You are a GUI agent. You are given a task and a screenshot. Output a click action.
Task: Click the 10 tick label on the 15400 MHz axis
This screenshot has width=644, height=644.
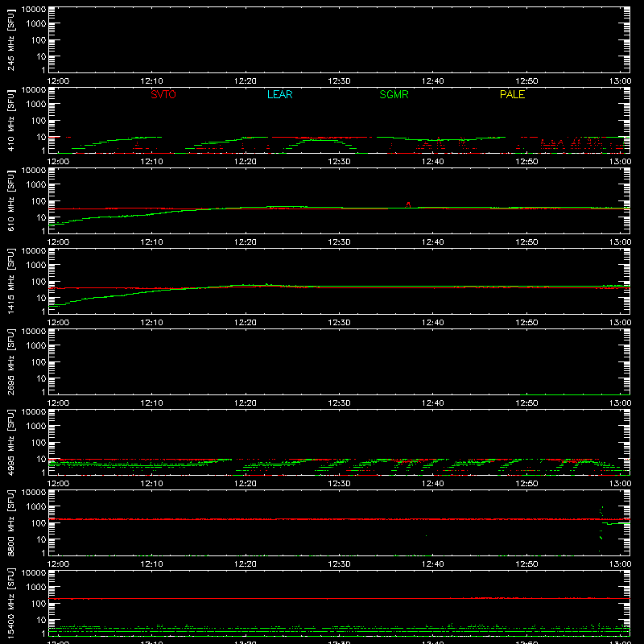click(42, 620)
